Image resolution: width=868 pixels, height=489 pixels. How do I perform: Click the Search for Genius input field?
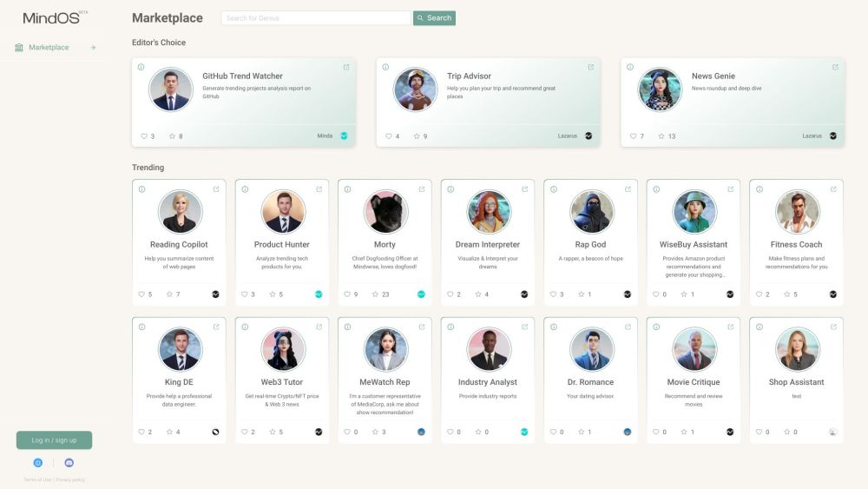click(316, 17)
